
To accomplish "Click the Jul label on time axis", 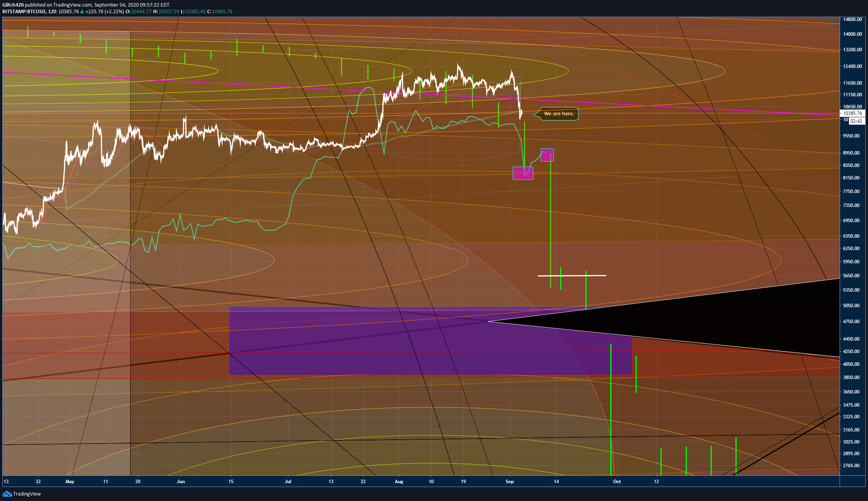I will coord(288,482).
